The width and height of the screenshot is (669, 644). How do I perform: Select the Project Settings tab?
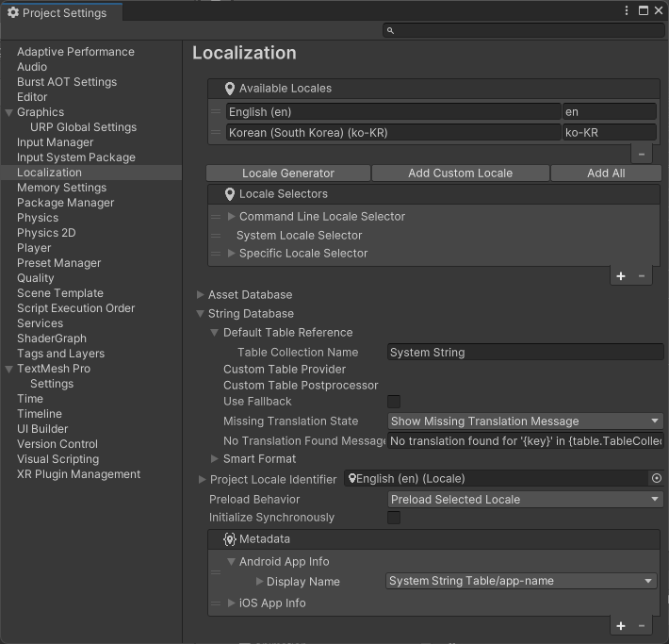coord(62,13)
